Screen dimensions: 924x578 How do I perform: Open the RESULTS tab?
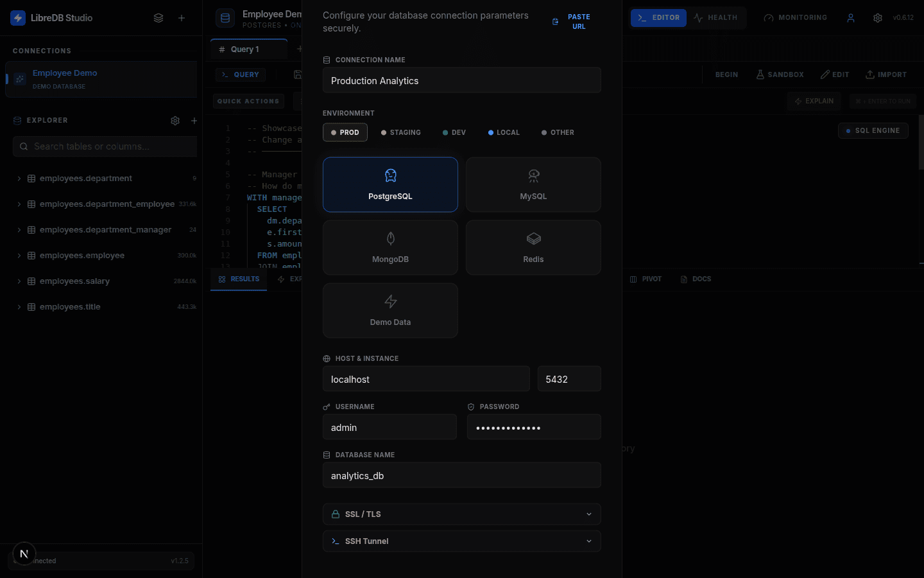[239, 279]
